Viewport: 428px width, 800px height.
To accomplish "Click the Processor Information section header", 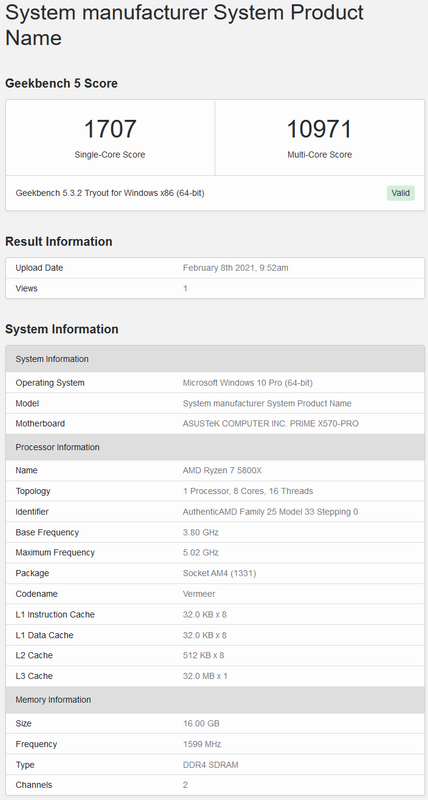I will pos(215,447).
